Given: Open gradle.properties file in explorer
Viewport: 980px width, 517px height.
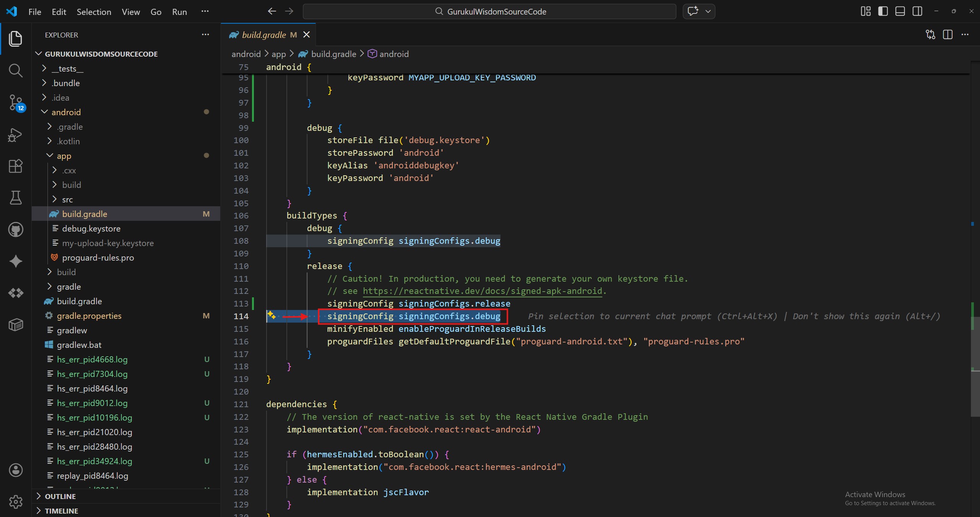Looking at the screenshot, I should point(89,316).
